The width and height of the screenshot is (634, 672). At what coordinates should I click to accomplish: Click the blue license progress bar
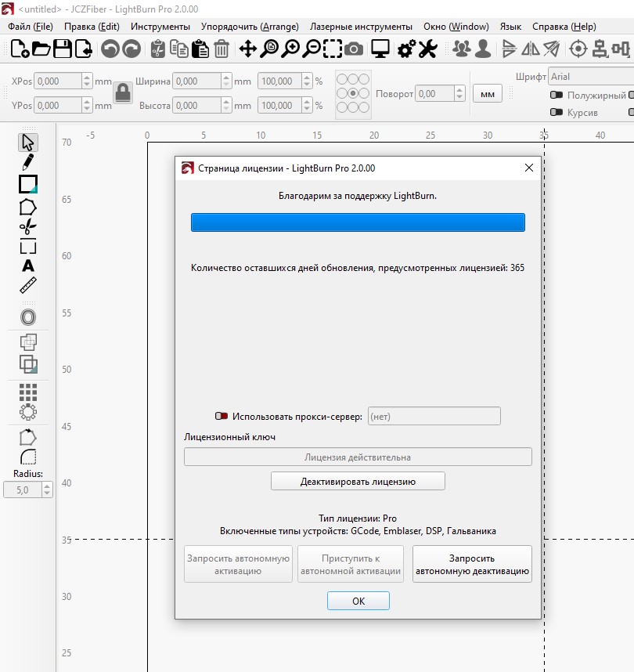click(x=358, y=222)
